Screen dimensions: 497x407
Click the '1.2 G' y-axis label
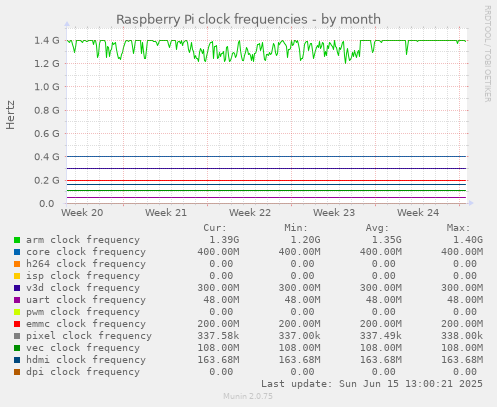tap(47, 64)
